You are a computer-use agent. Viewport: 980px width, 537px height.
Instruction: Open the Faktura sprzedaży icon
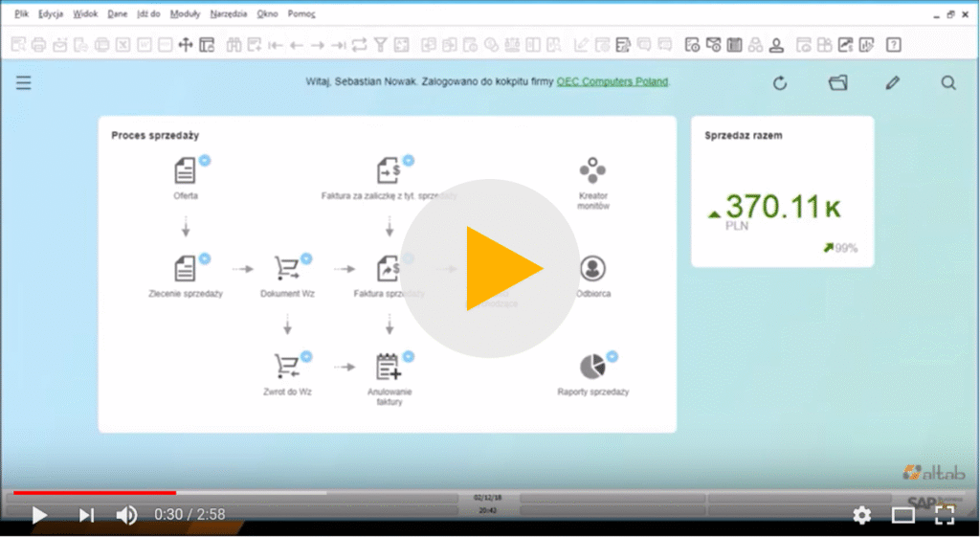389,269
